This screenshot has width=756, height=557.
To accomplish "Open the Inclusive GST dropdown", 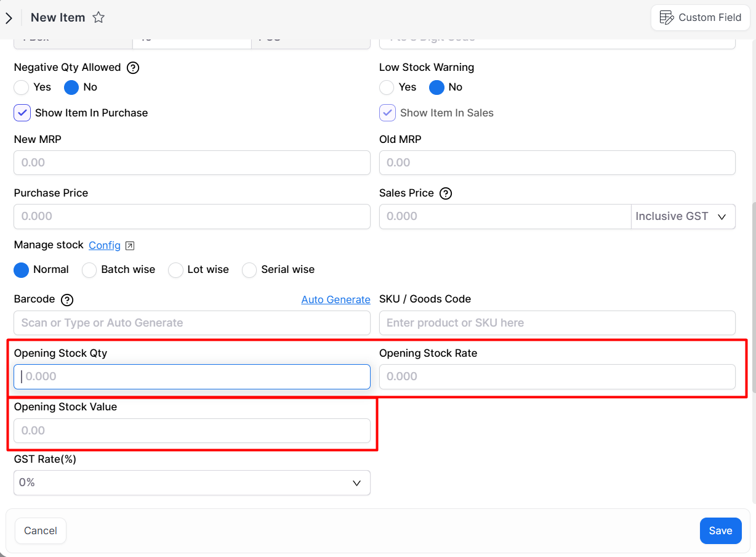I will pyautogui.click(x=683, y=217).
